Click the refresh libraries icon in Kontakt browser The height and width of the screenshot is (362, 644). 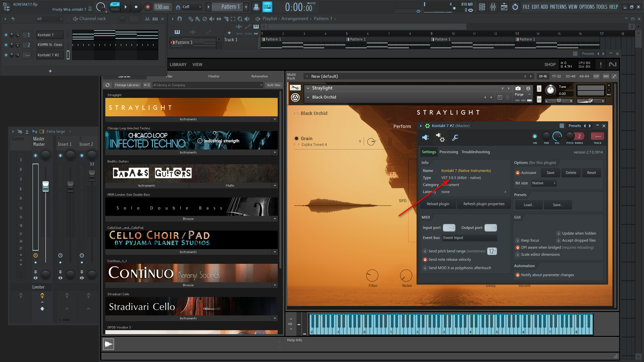[107, 85]
